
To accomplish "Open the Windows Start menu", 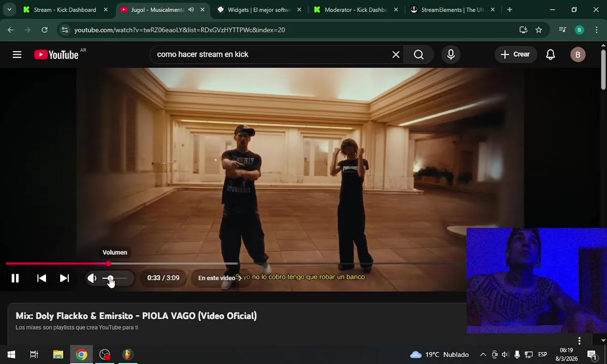I will (11, 354).
